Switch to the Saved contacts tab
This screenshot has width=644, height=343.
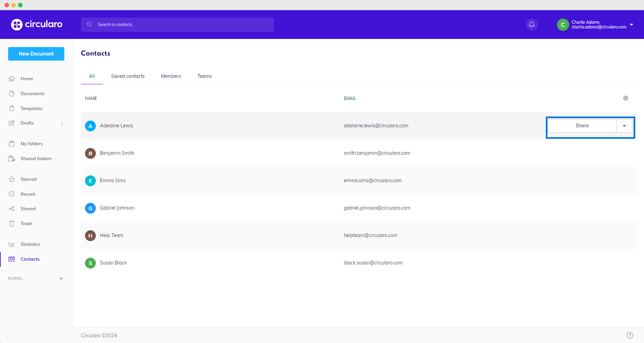pyautogui.click(x=128, y=76)
